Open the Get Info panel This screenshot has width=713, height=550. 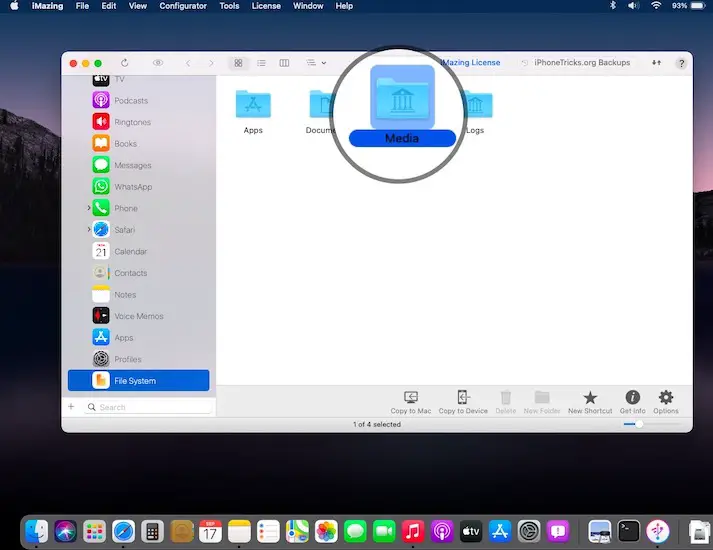pos(632,398)
